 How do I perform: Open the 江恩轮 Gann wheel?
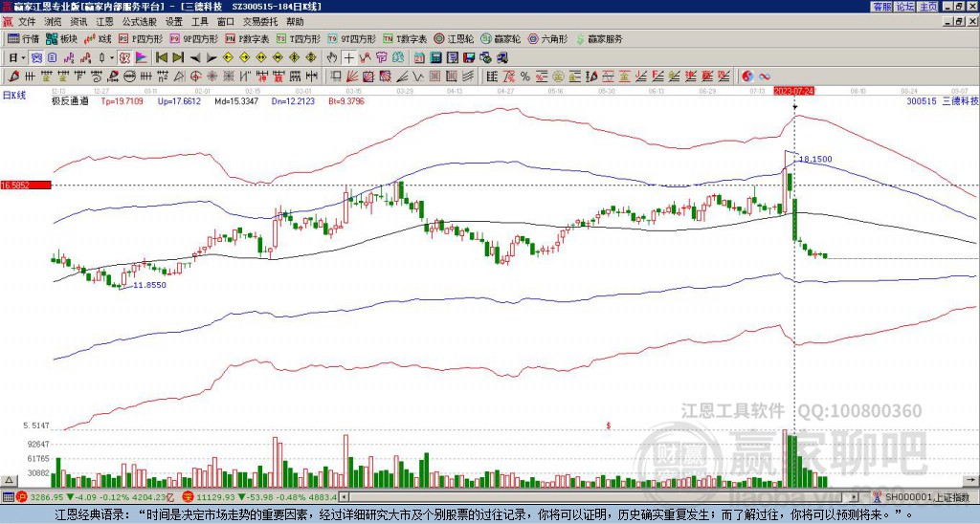454,38
